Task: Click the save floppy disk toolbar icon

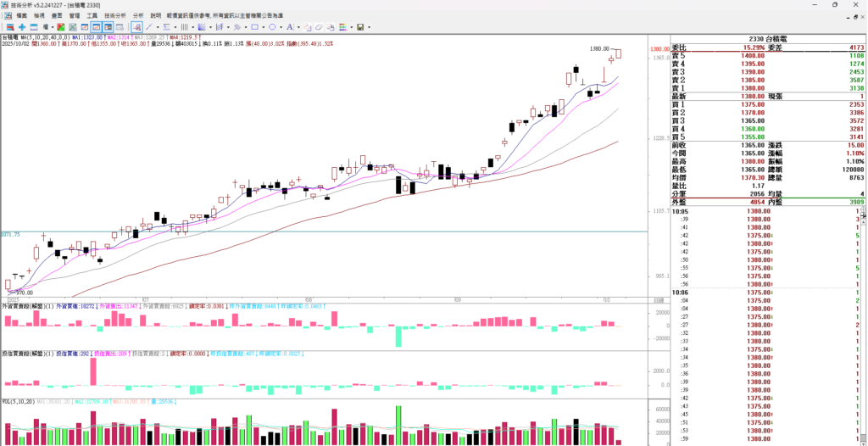Action: click(x=360, y=27)
